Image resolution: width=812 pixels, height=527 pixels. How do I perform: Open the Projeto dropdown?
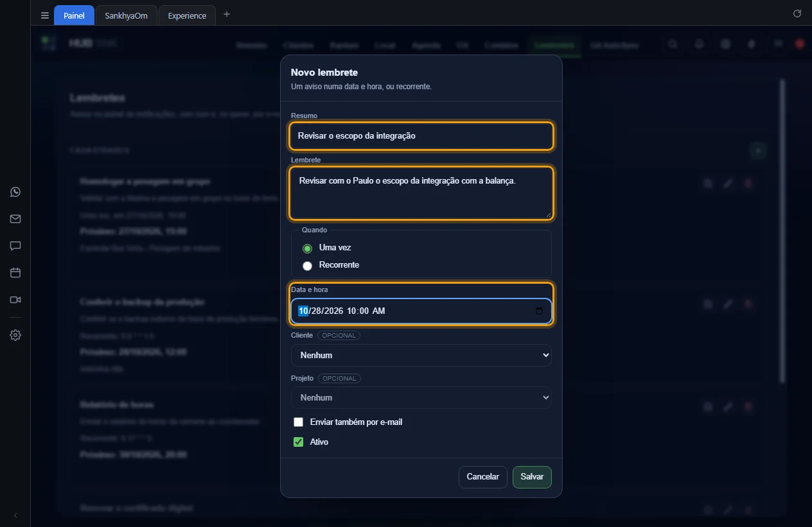coord(421,397)
